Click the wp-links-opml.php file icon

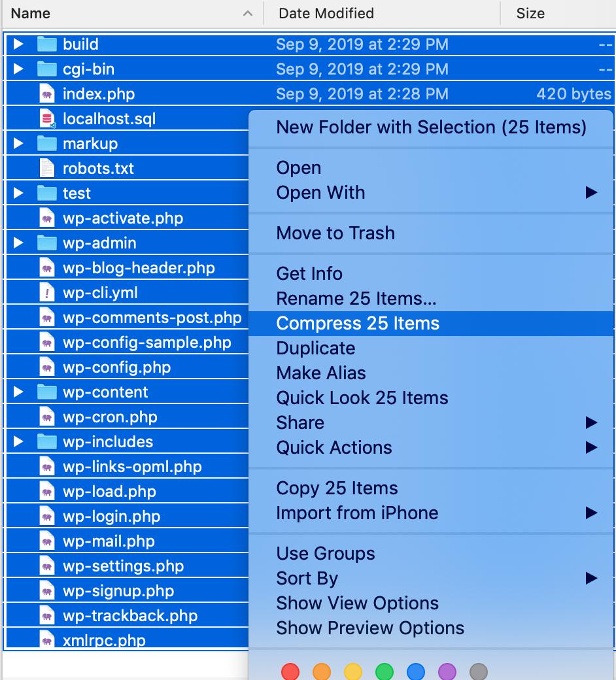tap(47, 467)
